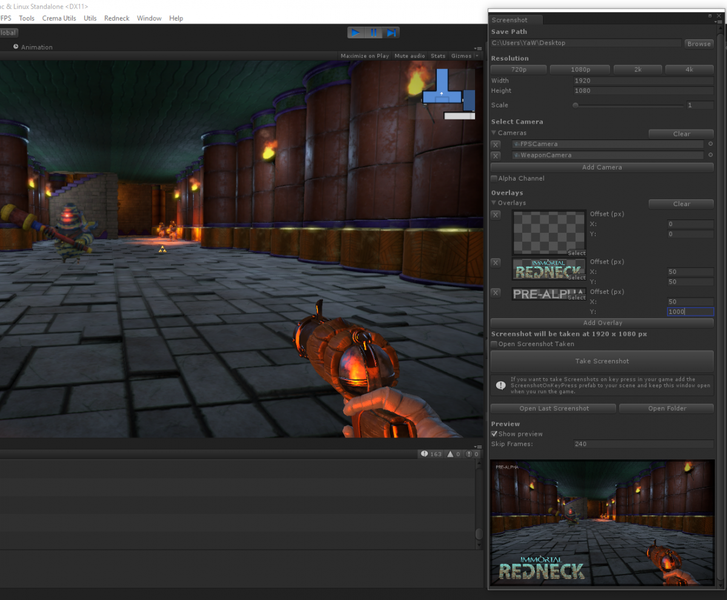The image size is (727, 600).
Task: Click the info warning icon in help box
Action: [501, 385]
